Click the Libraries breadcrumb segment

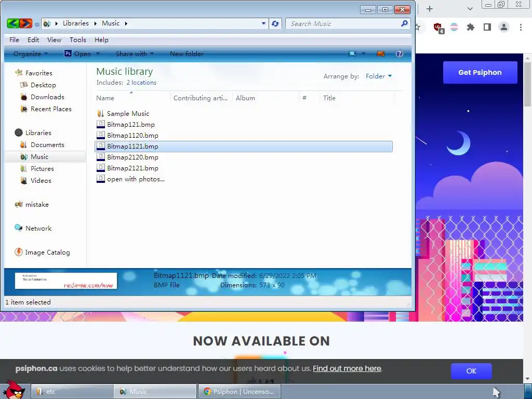[76, 23]
